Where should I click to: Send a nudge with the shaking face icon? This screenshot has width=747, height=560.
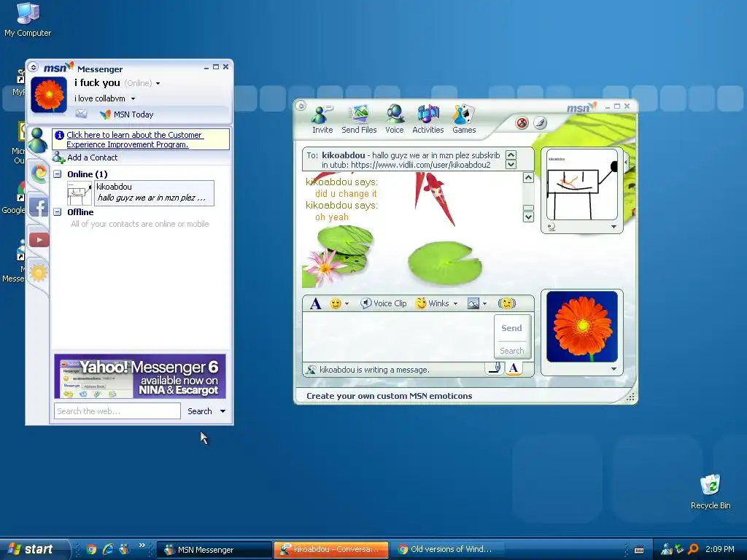point(507,303)
